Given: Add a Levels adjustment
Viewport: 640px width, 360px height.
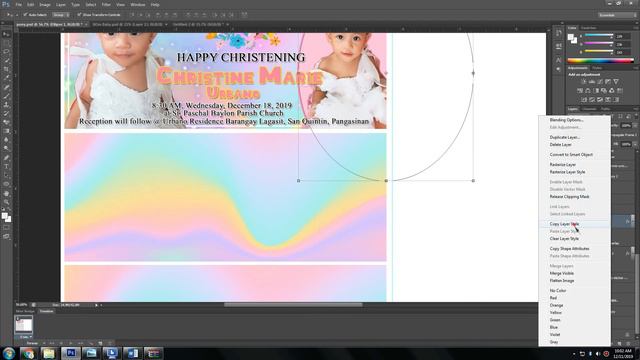Looking at the screenshot, I should (x=592, y=82).
